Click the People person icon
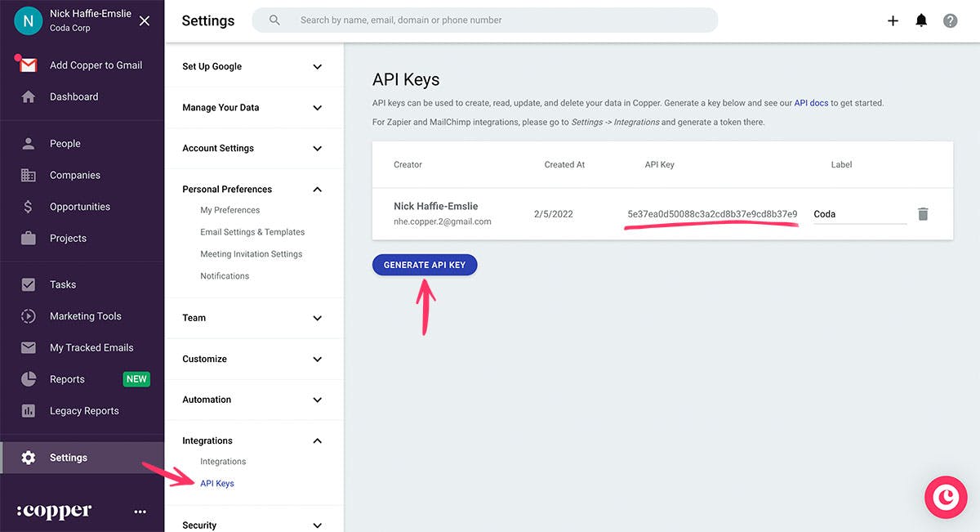 click(x=29, y=144)
